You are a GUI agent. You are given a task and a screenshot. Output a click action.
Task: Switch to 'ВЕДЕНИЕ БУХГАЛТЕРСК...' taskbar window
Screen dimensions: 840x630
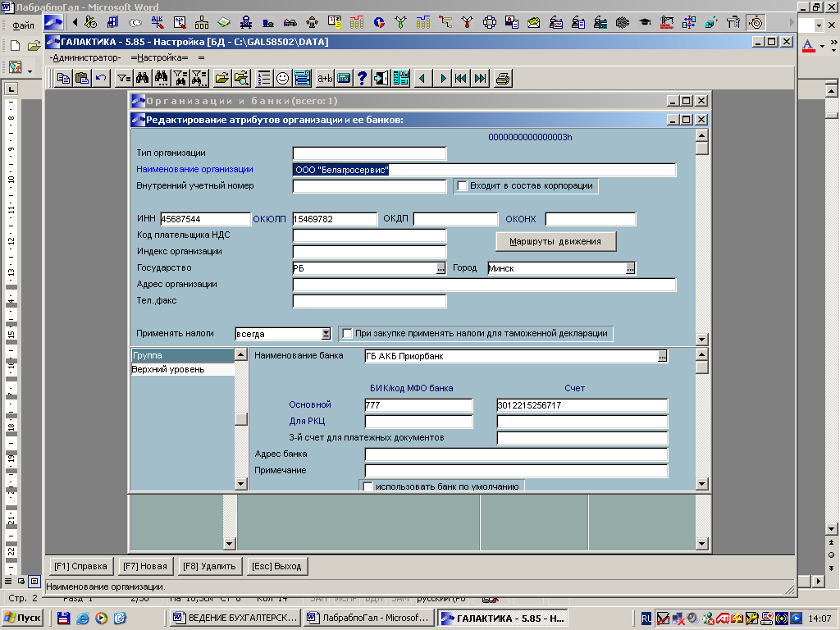tap(235, 618)
